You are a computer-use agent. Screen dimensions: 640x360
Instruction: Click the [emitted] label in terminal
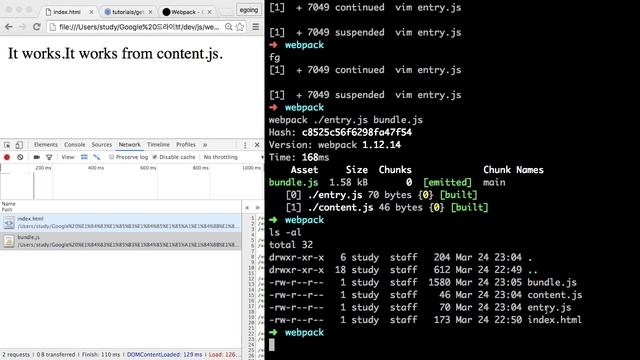point(447,182)
